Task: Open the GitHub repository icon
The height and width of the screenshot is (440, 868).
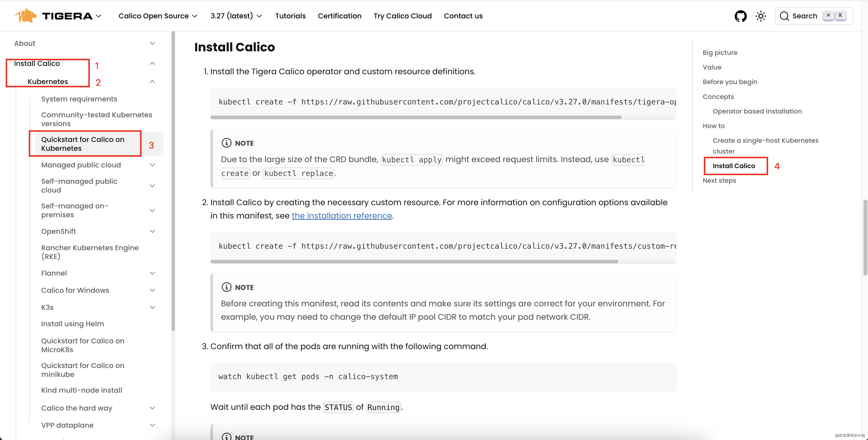Action: coord(740,16)
